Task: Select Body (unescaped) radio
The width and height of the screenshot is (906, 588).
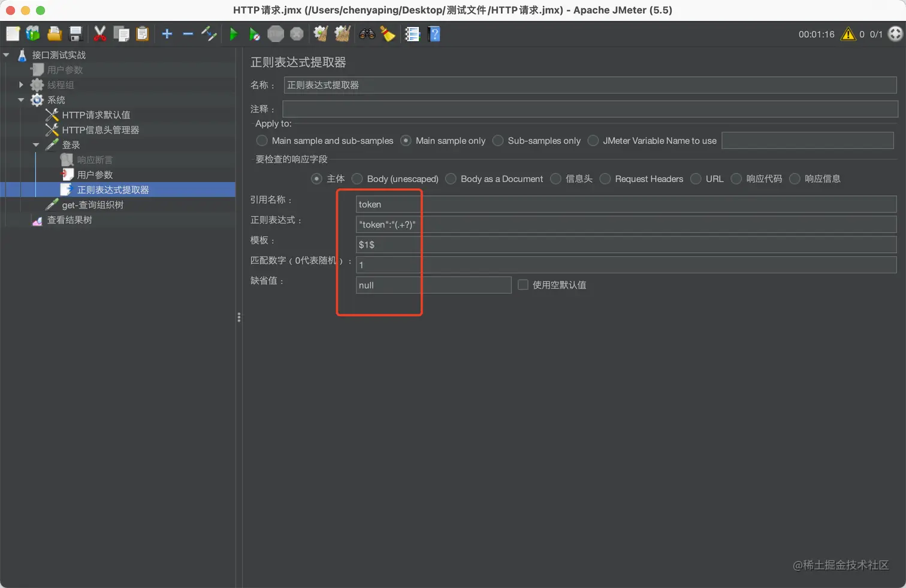Action: 357,179
